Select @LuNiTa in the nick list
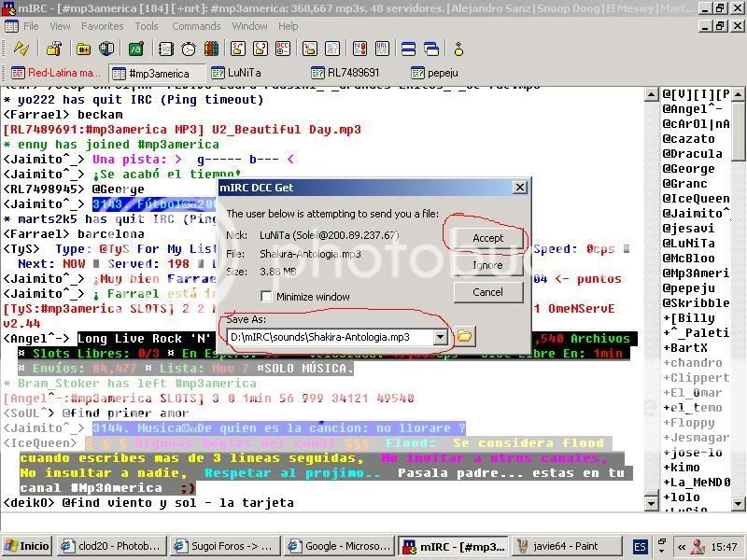Image resolution: width=747 pixels, height=560 pixels. (x=688, y=244)
